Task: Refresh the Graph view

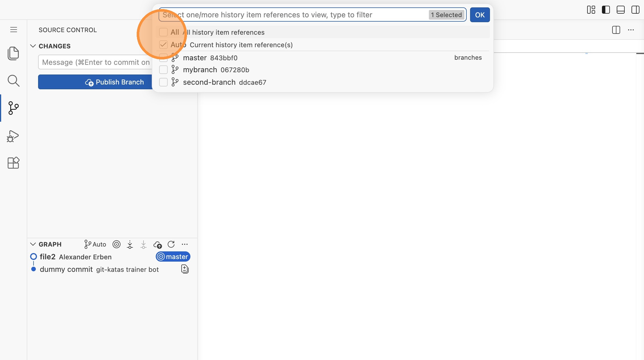Action: [171, 244]
